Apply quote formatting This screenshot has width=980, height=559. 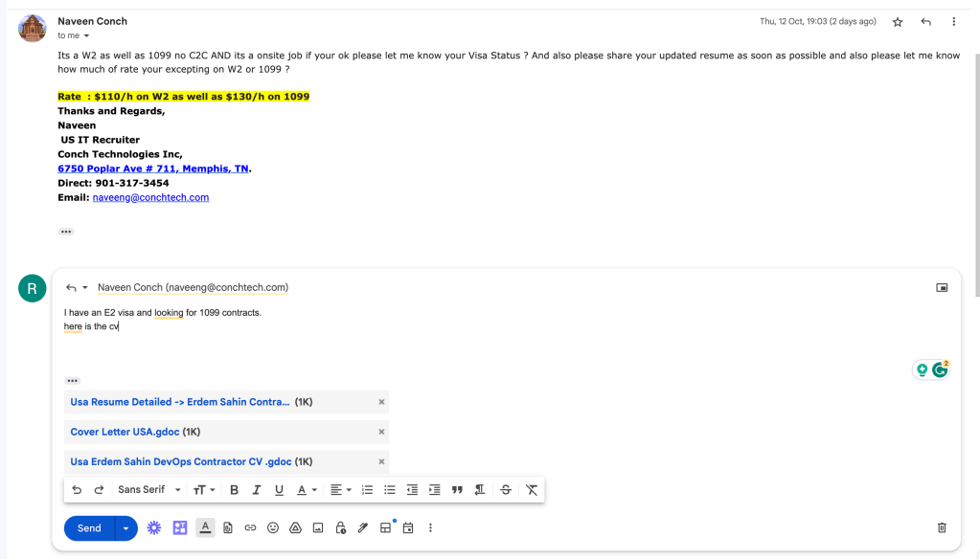tap(457, 490)
